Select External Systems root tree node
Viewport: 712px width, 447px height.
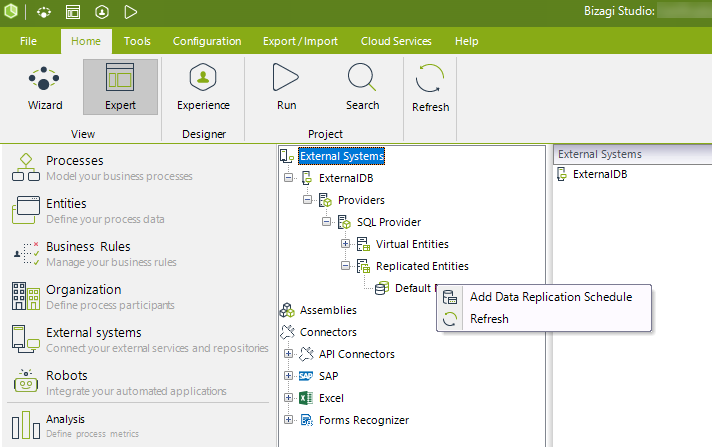click(x=341, y=156)
